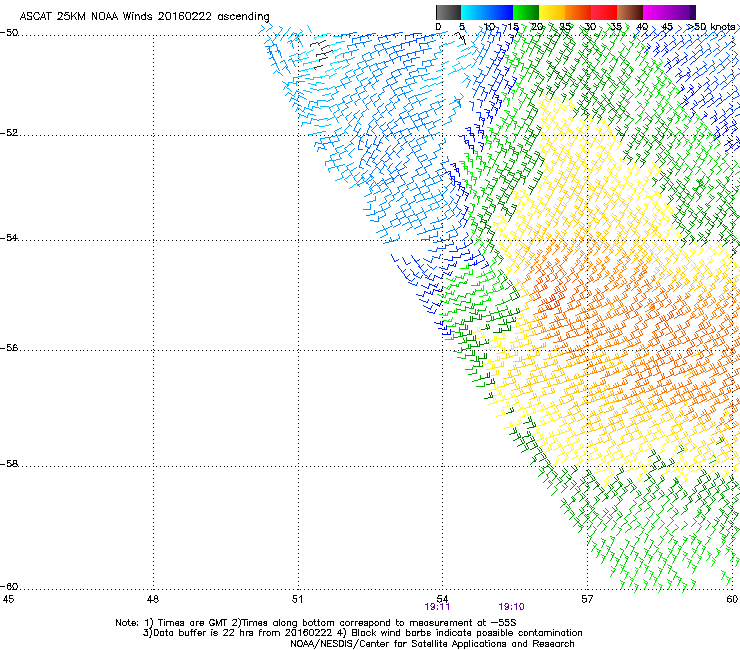The height and width of the screenshot is (650, 740).
Task: Click the '-54' latitude axis label
Action: [x=9, y=238]
